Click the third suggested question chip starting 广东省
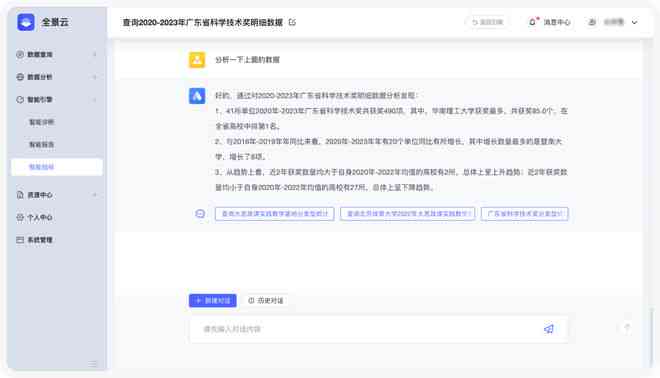660x378 pixels. click(x=524, y=214)
